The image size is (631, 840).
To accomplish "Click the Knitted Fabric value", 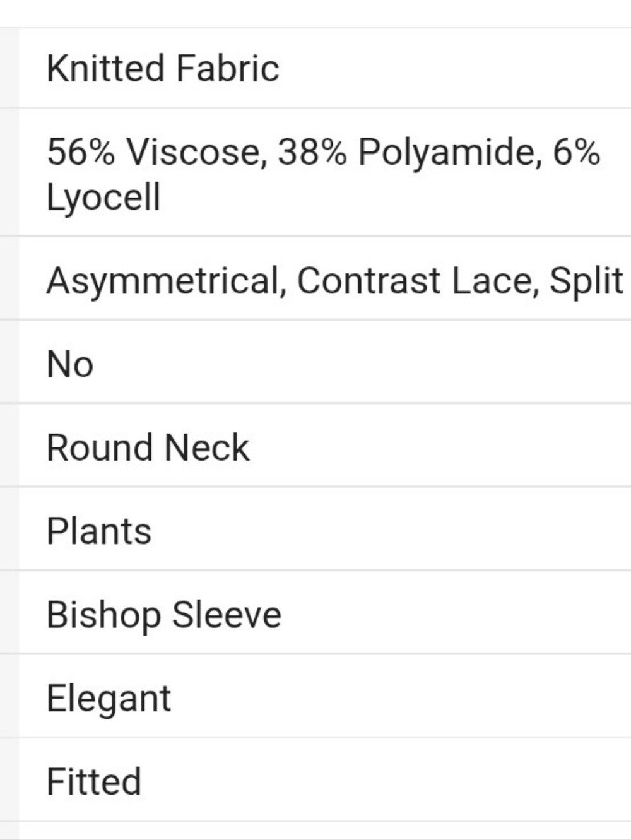I will 163,68.
